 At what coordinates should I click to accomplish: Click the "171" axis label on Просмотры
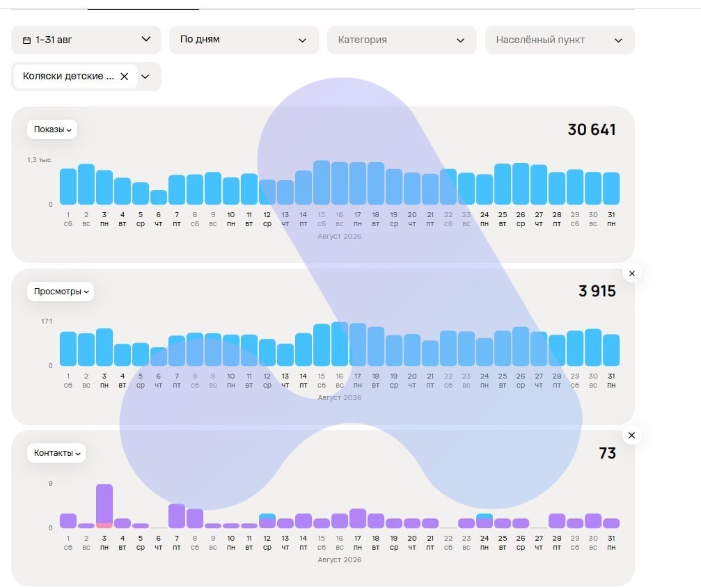point(47,321)
